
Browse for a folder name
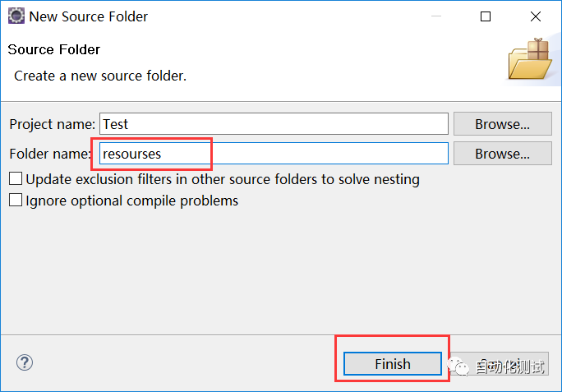pos(502,153)
